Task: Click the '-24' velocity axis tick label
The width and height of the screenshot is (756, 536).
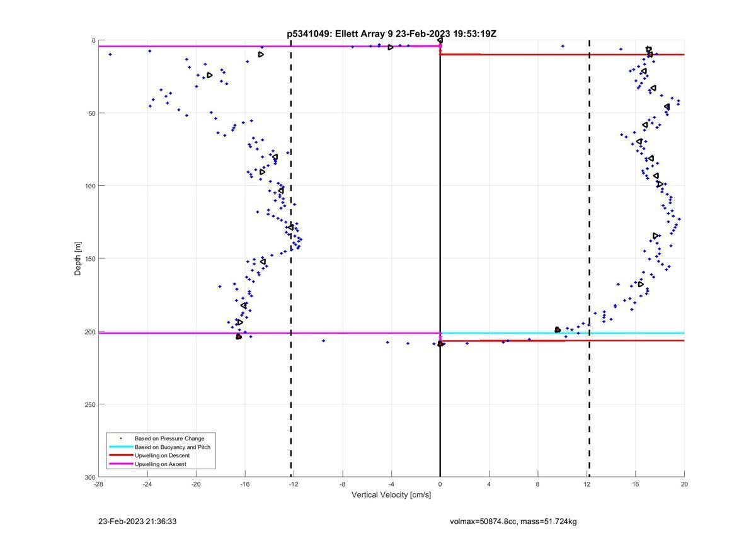Action: point(147,484)
